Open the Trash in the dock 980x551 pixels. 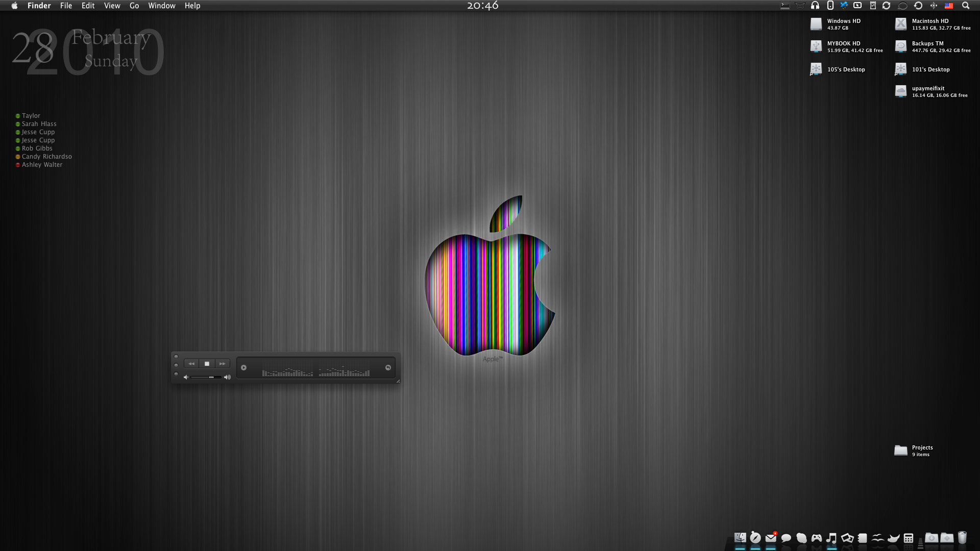[962, 538]
